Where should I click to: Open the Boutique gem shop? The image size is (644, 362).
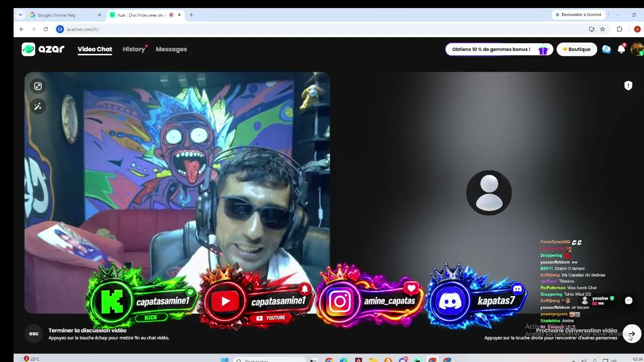pyautogui.click(x=577, y=49)
